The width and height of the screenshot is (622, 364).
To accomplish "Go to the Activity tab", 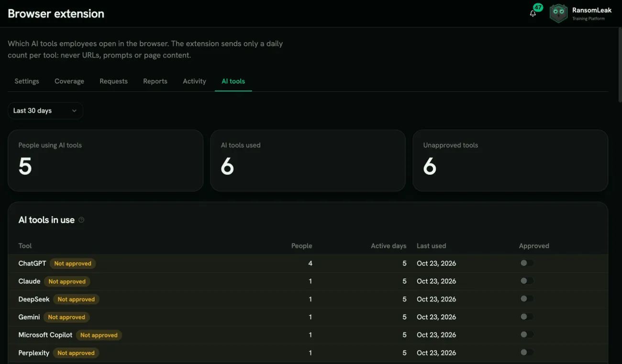I will pos(194,81).
